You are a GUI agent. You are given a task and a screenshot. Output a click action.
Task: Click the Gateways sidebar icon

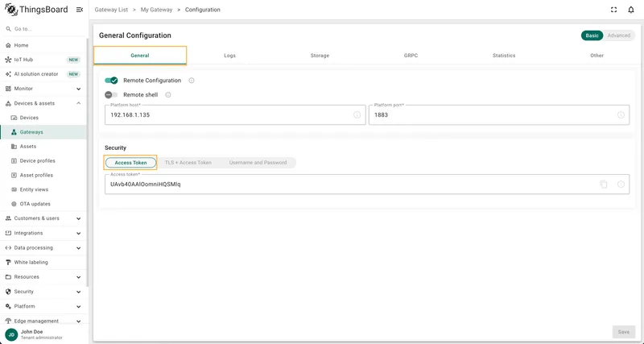click(x=14, y=132)
